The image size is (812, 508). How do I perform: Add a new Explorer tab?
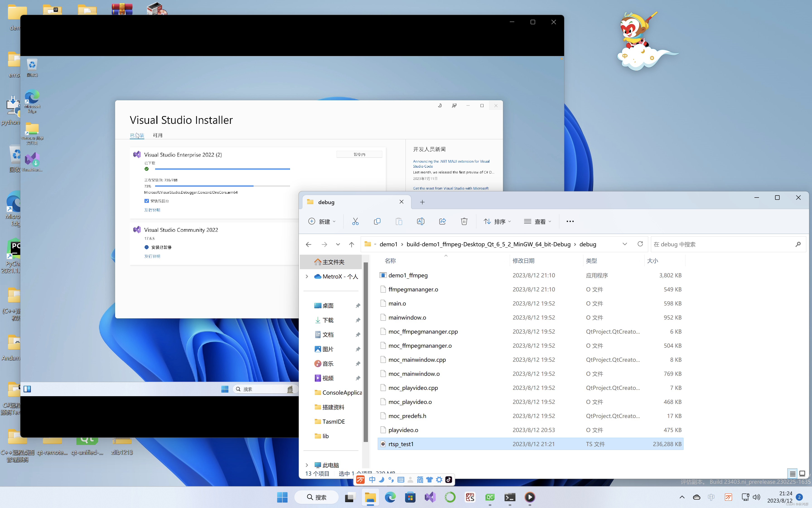[x=422, y=202]
